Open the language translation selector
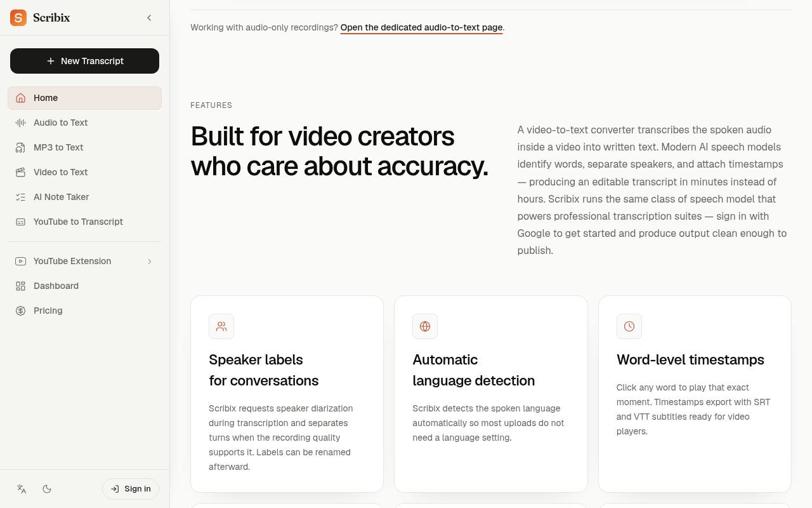Viewport: 812px width, 508px height. (x=22, y=489)
